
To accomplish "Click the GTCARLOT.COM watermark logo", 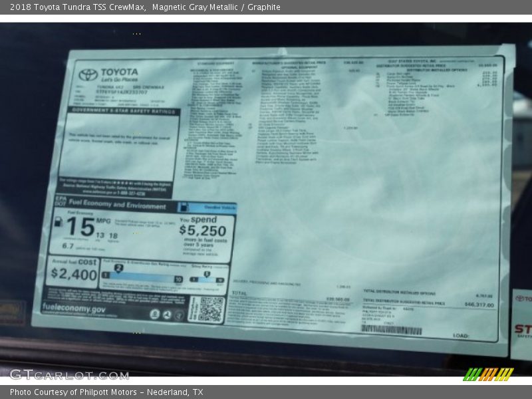I will pyautogui.click(x=70, y=375).
